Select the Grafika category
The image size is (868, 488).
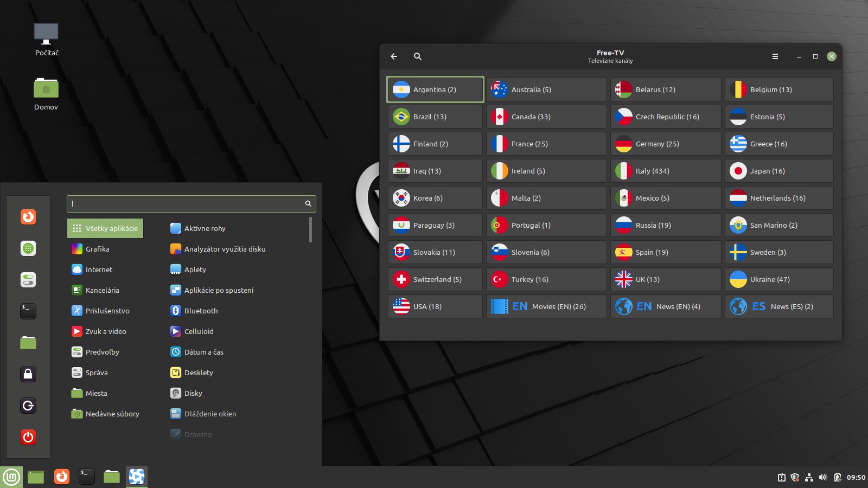click(105, 249)
